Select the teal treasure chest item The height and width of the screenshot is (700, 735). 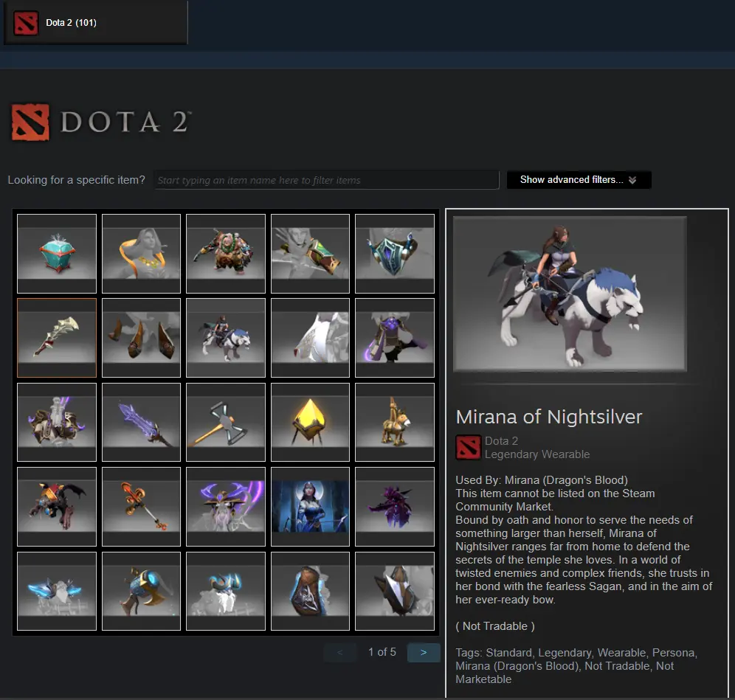[57, 254]
